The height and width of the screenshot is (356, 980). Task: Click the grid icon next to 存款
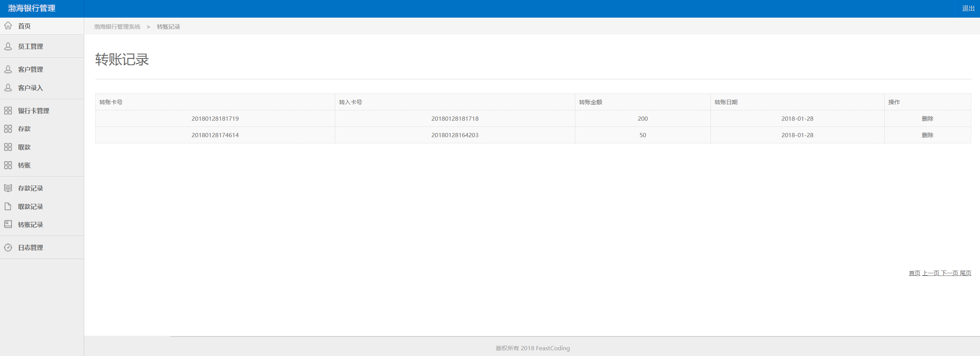pos(8,129)
